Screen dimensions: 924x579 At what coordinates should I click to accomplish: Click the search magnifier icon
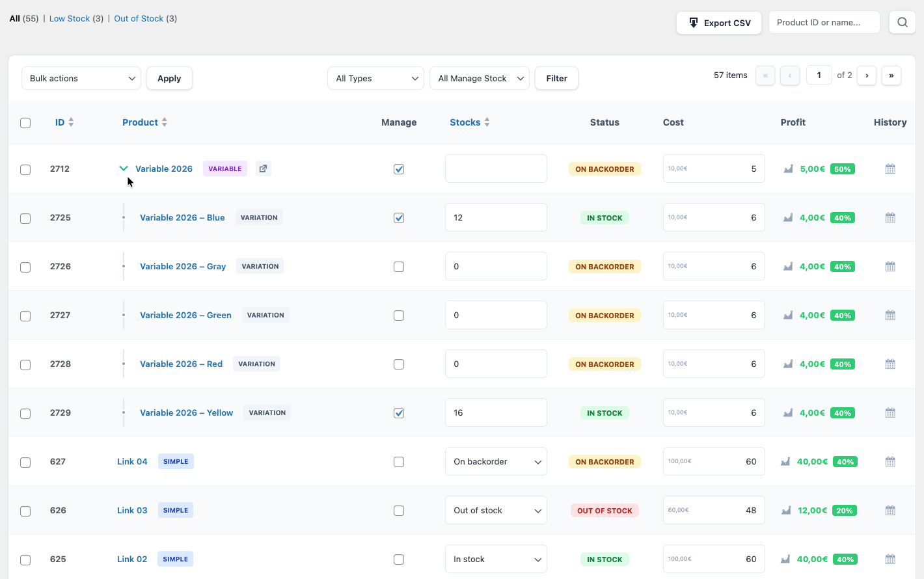(x=902, y=23)
